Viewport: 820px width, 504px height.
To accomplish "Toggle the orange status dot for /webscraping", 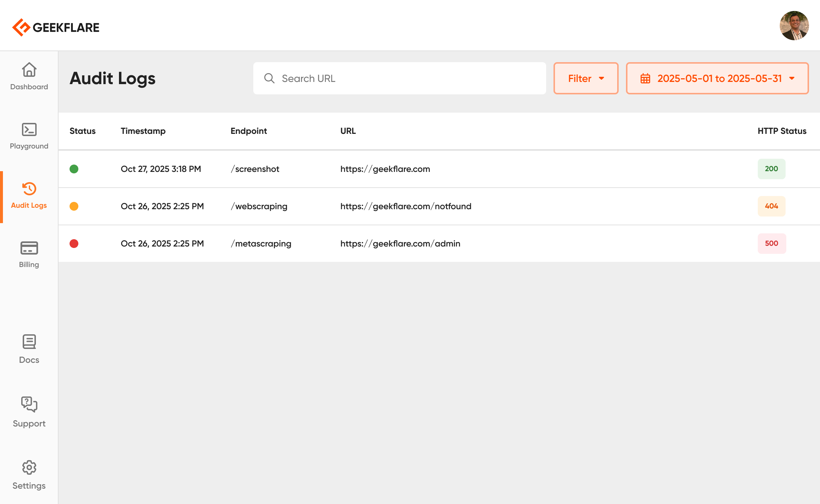I will point(74,206).
